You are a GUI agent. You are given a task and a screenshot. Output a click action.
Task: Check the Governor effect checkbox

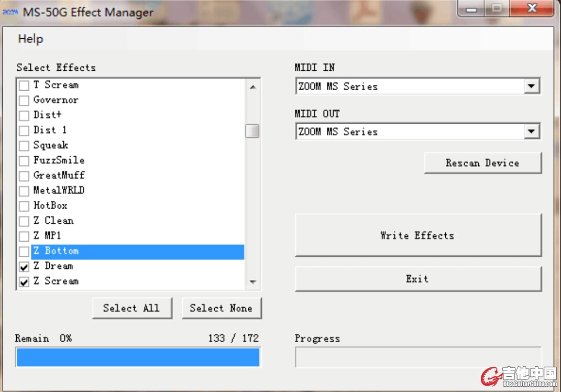(24, 101)
